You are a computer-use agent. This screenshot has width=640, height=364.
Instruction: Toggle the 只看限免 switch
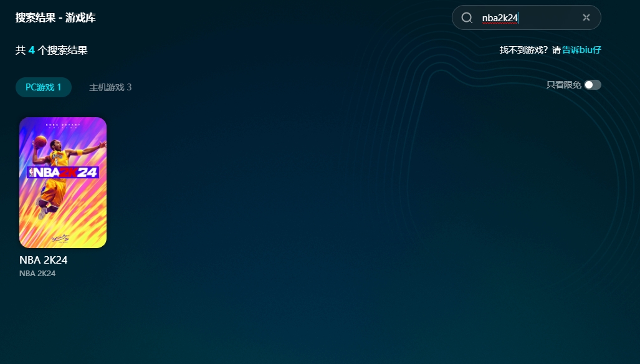click(x=592, y=85)
